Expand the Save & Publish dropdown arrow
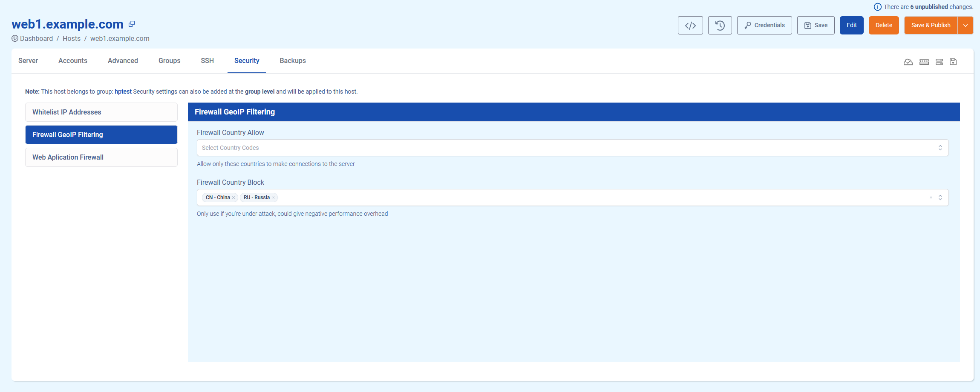980x392 pixels. tap(966, 26)
